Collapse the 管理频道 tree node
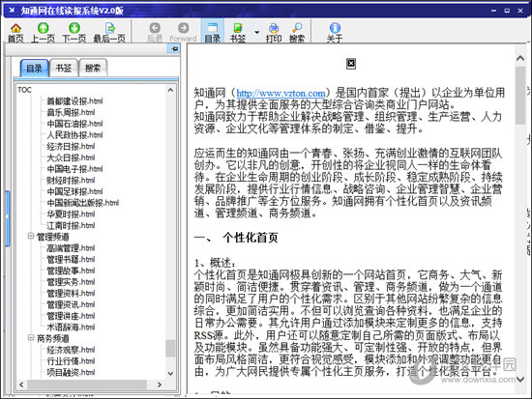The width and height of the screenshot is (532, 399). point(31,236)
